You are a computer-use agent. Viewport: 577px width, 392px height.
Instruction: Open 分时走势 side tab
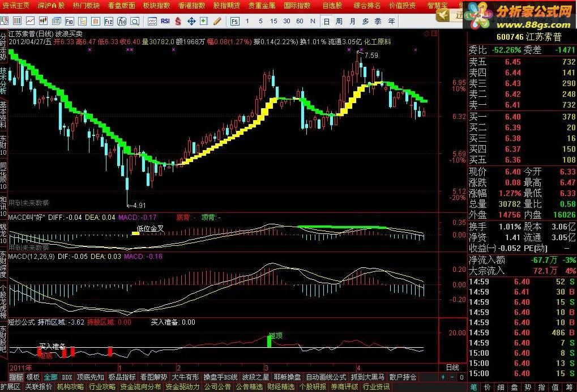pyautogui.click(x=3, y=47)
